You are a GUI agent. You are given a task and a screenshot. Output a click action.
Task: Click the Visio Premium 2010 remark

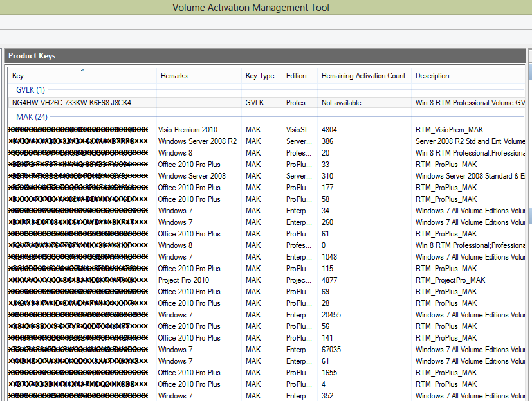(188, 130)
